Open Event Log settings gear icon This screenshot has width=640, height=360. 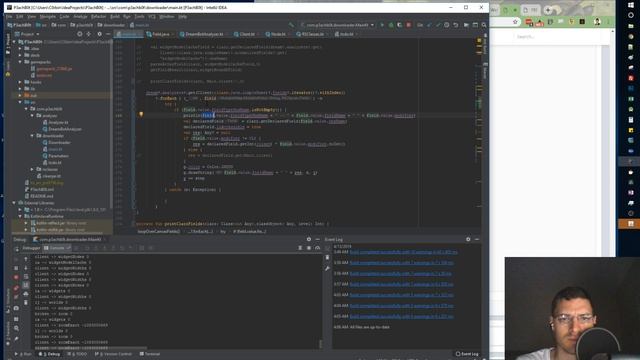click(x=468, y=240)
